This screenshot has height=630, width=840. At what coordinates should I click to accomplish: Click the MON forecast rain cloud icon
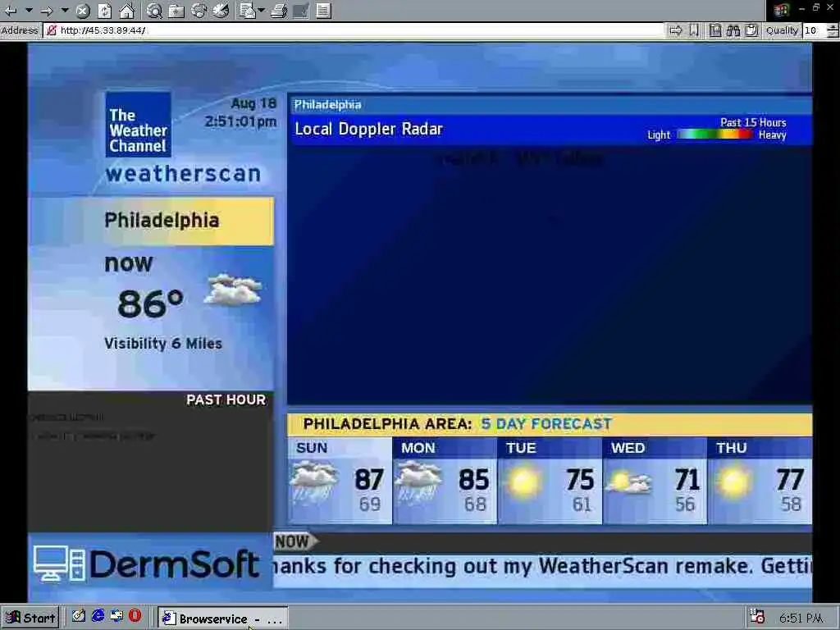(418, 482)
